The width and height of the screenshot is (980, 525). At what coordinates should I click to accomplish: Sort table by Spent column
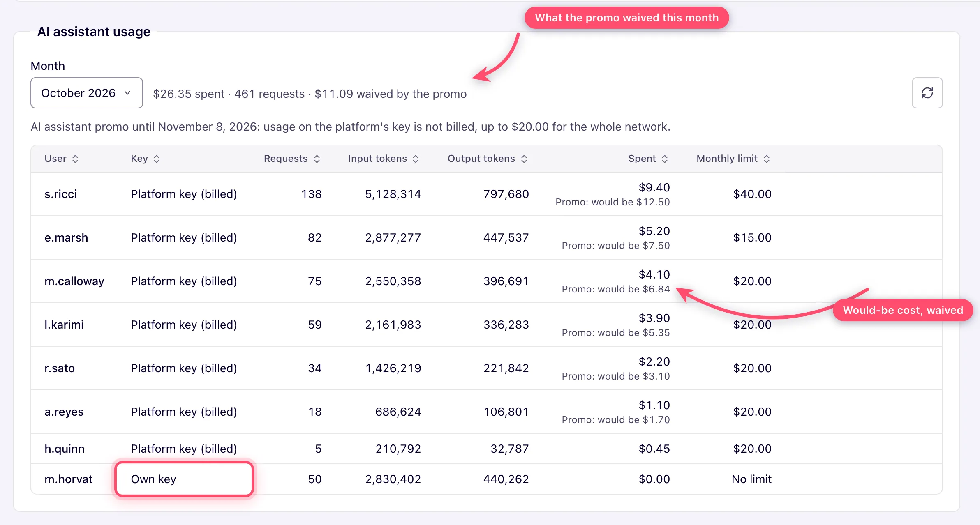pyautogui.click(x=648, y=159)
